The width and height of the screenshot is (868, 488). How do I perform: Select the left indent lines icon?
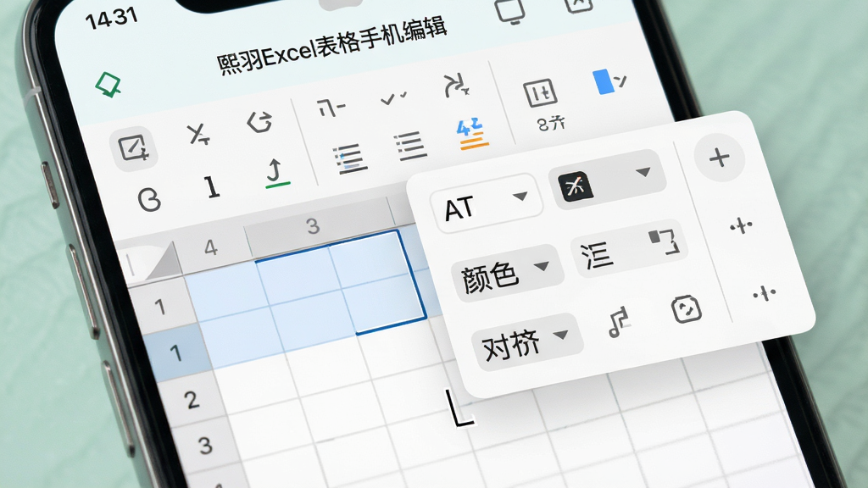pos(350,158)
